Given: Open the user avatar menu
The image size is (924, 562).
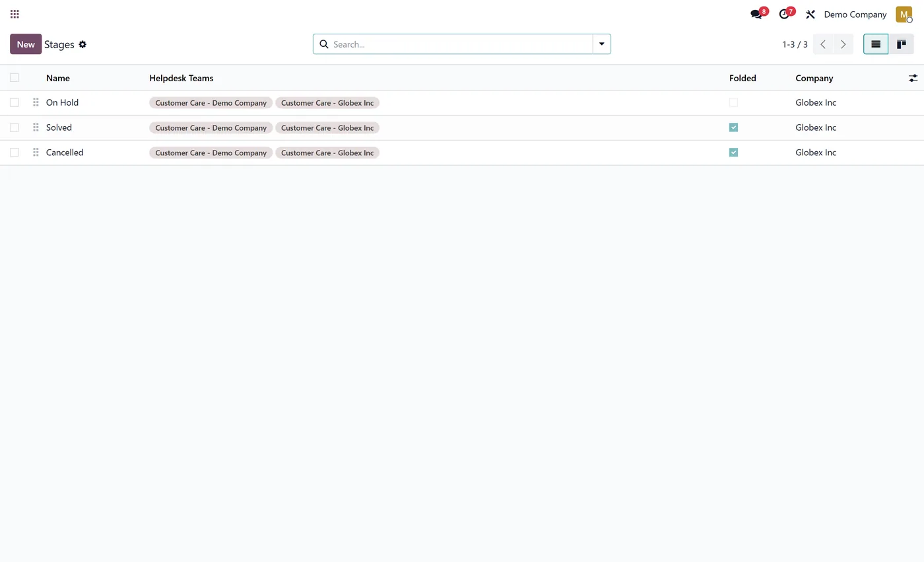Looking at the screenshot, I should (904, 14).
